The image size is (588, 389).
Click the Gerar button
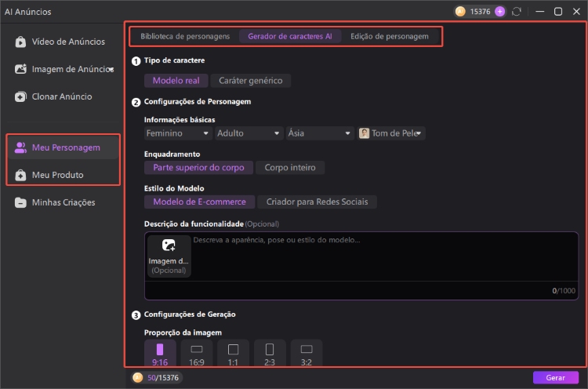point(555,378)
